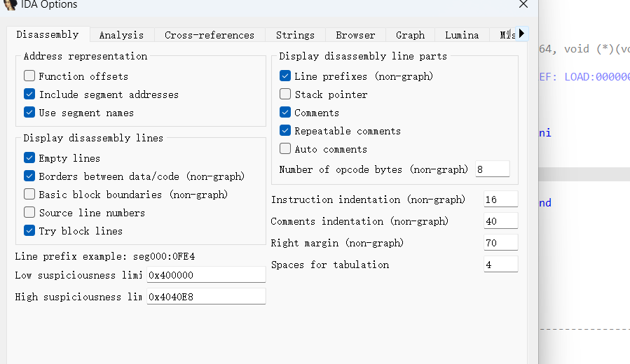This screenshot has height=364, width=630.
Task: Click the IDA application icon in title bar
Action: point(11,4)
